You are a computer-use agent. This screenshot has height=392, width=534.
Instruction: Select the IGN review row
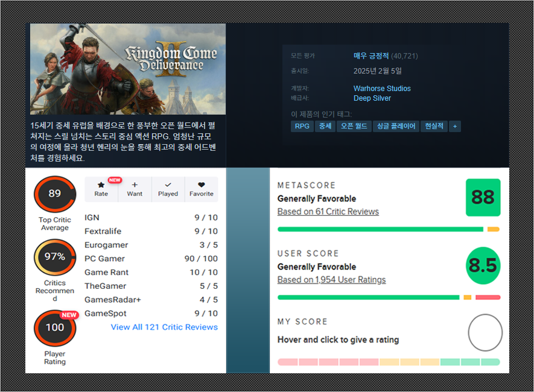point(151,218)
